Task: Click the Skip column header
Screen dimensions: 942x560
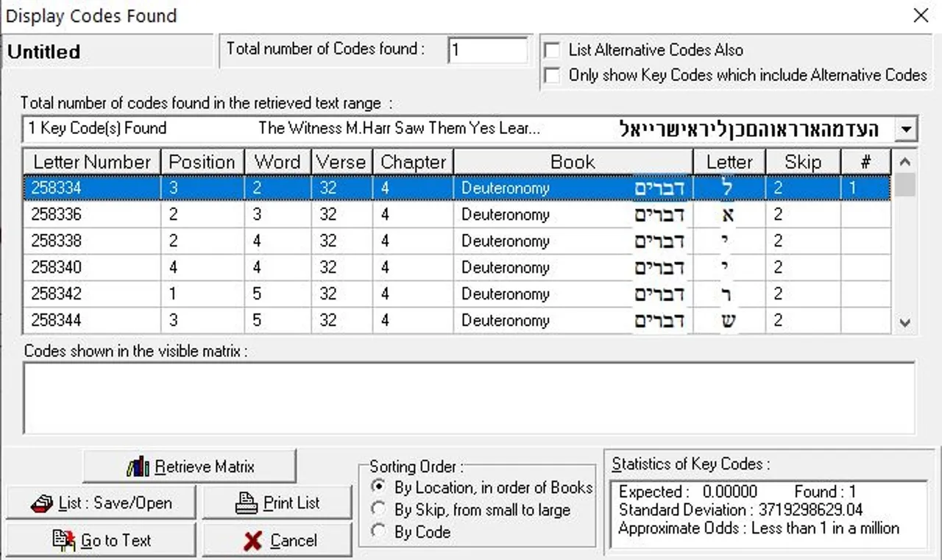Action: [x=803, y=162]
